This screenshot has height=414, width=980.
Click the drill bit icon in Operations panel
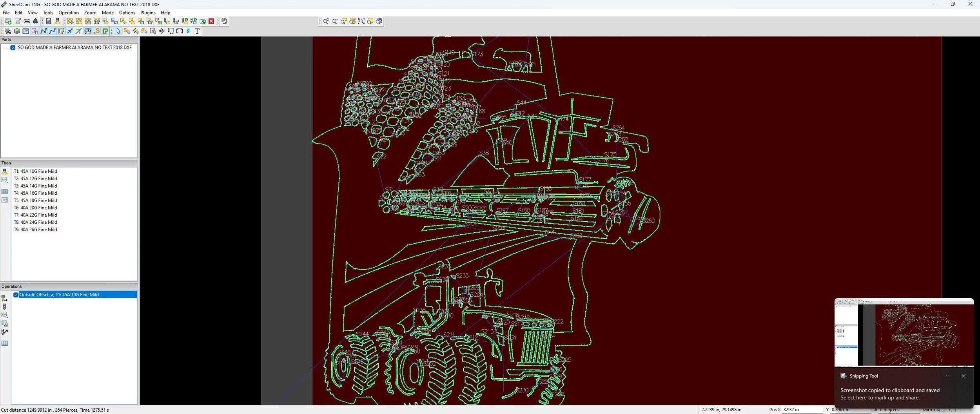coord(5,307)
